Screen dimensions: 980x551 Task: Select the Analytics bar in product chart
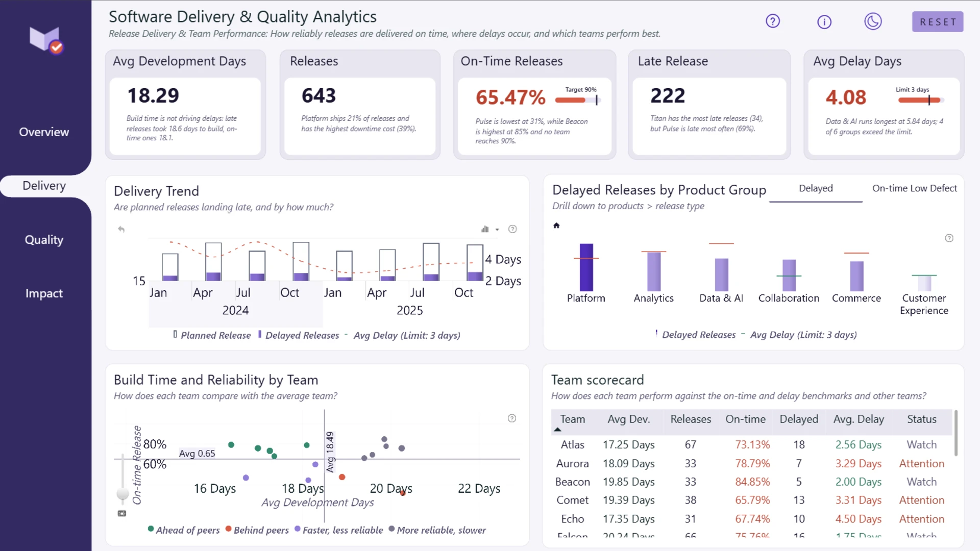click(x=654, y=271)
